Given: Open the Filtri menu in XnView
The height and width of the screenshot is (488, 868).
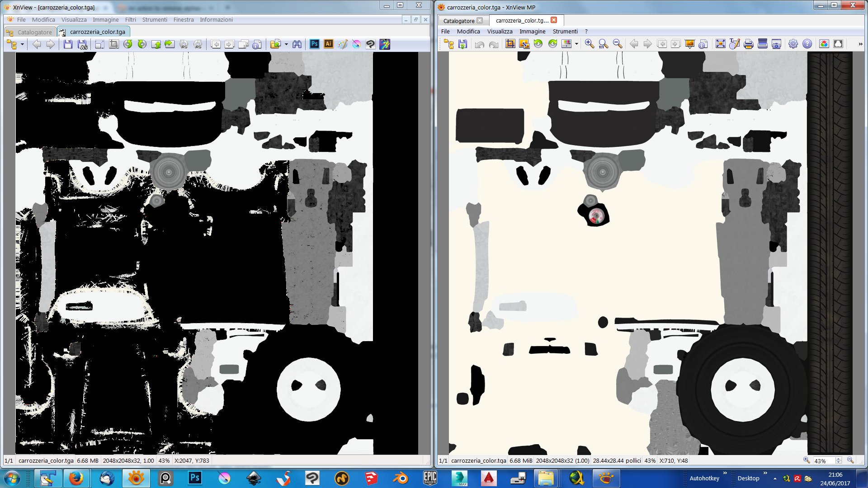Looking at the screenshot, I should point(130,20).
